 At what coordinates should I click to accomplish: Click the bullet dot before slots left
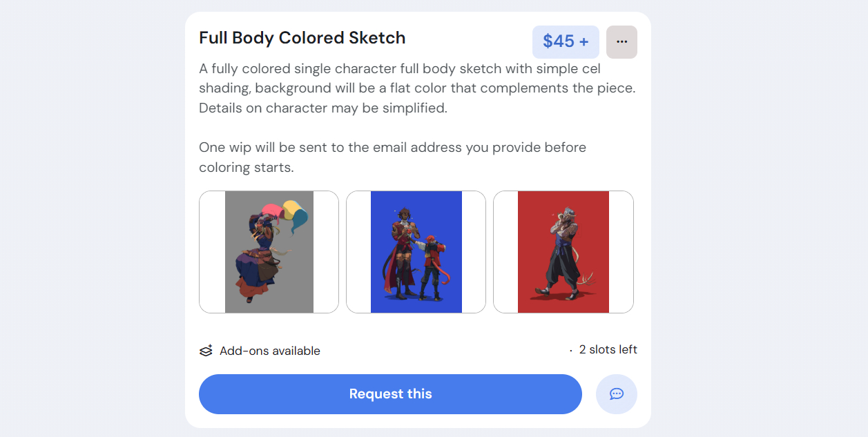[x=571, y=351]
